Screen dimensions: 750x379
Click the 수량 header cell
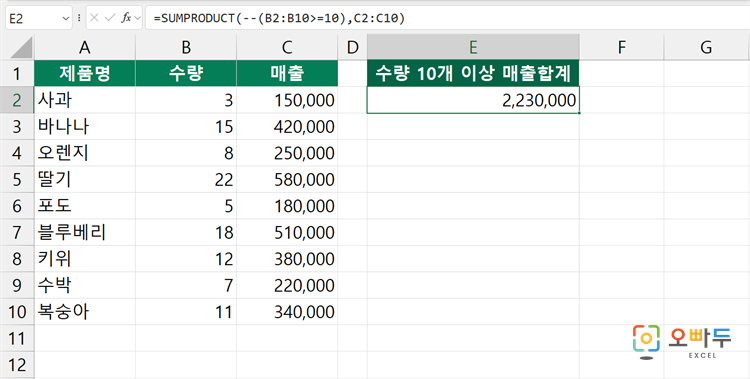[186, 73]
